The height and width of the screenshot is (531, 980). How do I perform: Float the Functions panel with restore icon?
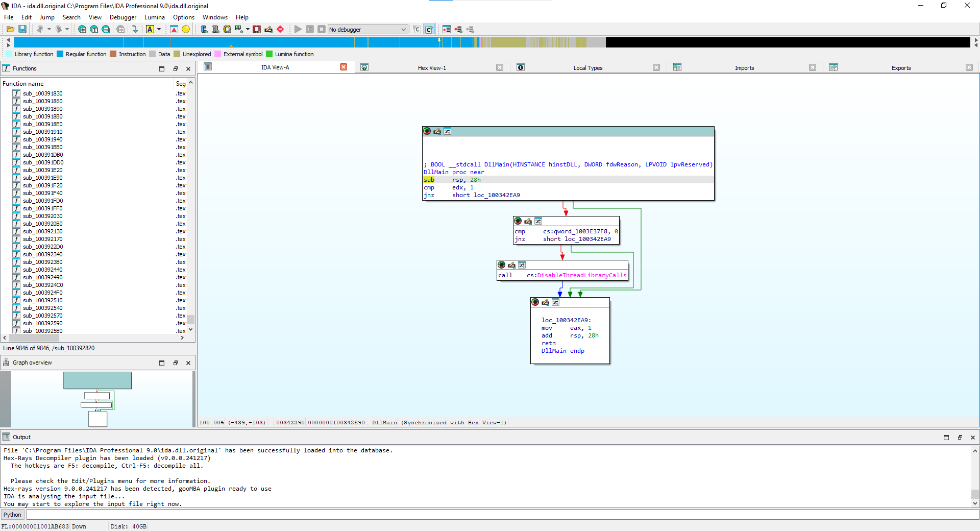tap(175, 68)
